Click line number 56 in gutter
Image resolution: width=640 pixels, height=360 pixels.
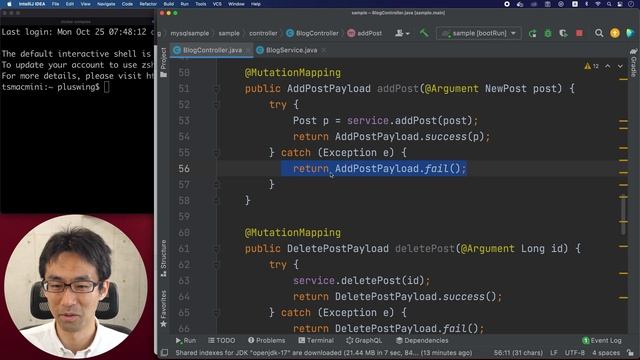click(x=184, y=169)
